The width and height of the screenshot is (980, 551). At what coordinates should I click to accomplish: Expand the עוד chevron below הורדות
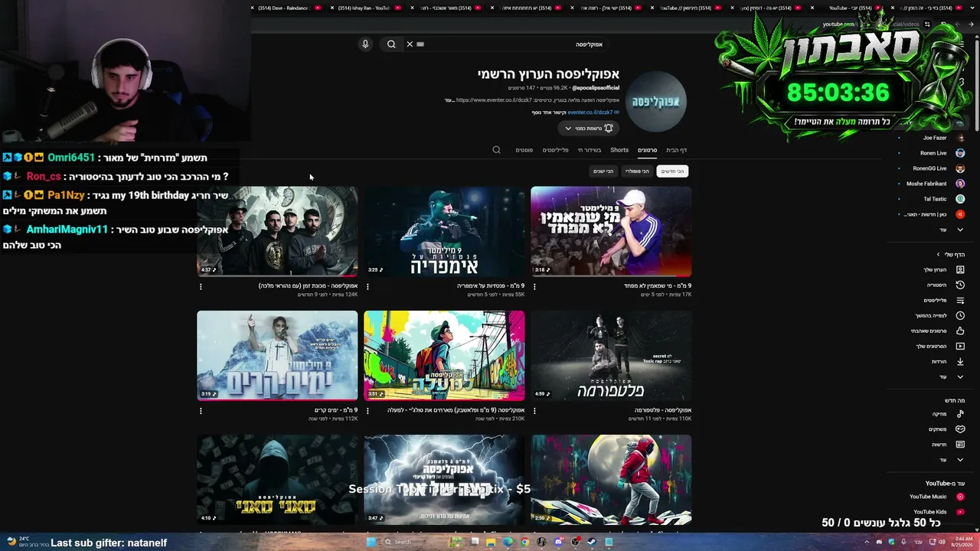[960, 377]
